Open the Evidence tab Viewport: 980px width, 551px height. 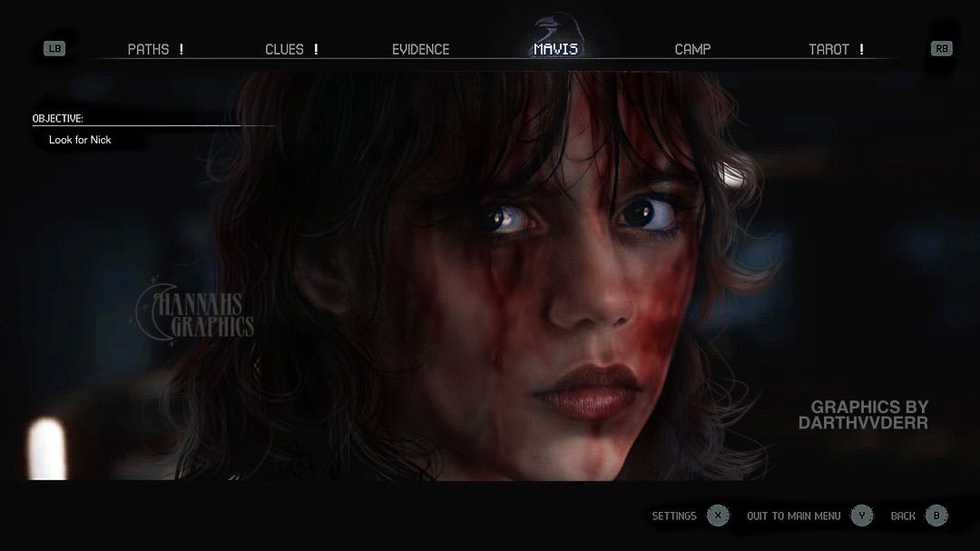pyautogui.click(x=421, y=49)
